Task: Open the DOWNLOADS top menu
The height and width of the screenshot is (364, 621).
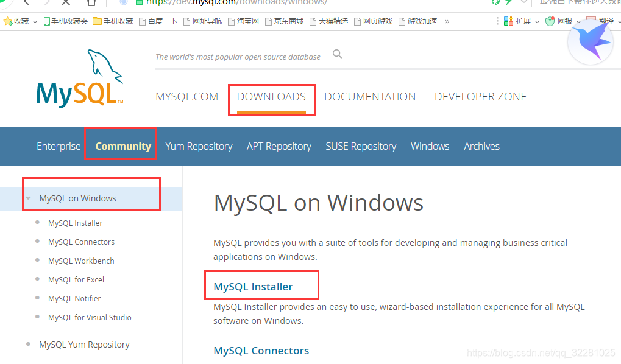Action: click(x=271, y=97)
